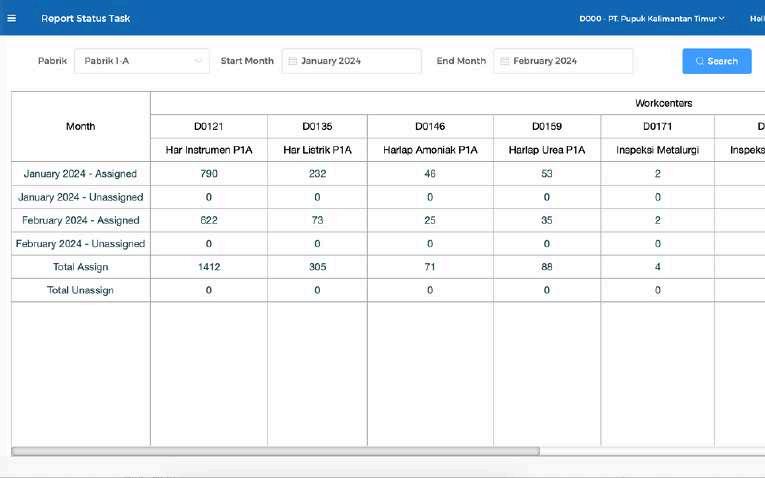Select the D0146 column header
Screen dimensions: 765x478
point(430,126)
